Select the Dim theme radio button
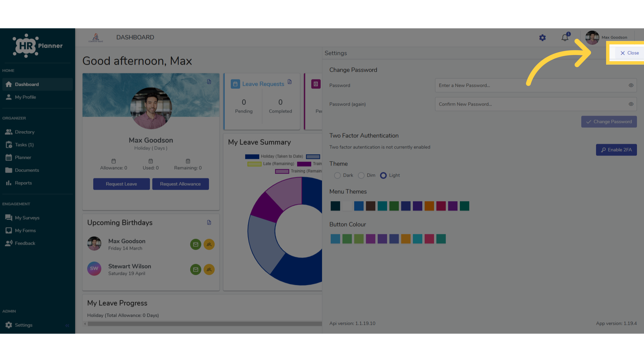Screen dimensions: 644x362 [361, 176]
